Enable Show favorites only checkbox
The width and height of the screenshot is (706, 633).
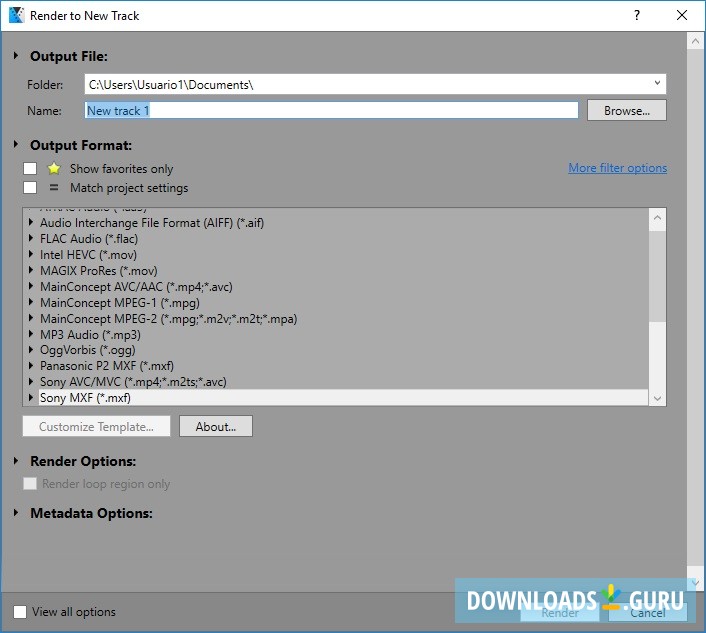(x=30, y=168)
